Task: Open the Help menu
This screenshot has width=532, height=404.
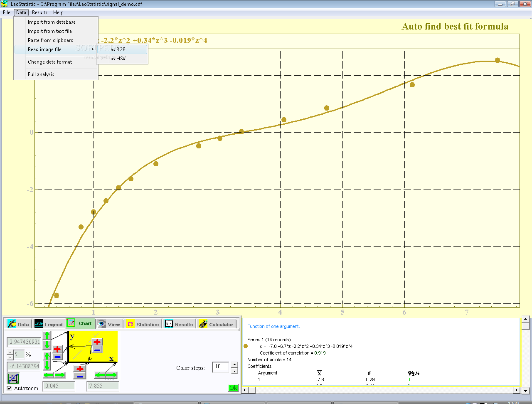Action: pyautogui.click(x=58, y=12)
